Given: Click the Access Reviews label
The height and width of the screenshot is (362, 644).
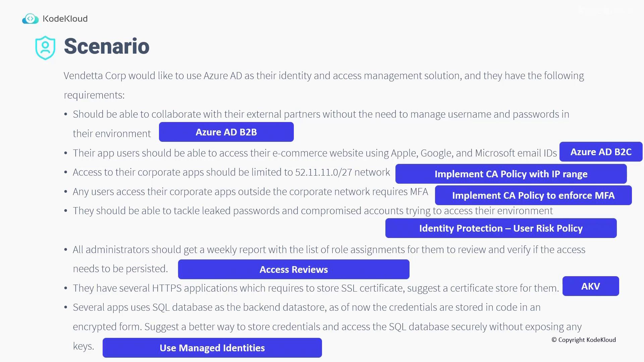Looking at the screenshot, I should click(293, 269).
